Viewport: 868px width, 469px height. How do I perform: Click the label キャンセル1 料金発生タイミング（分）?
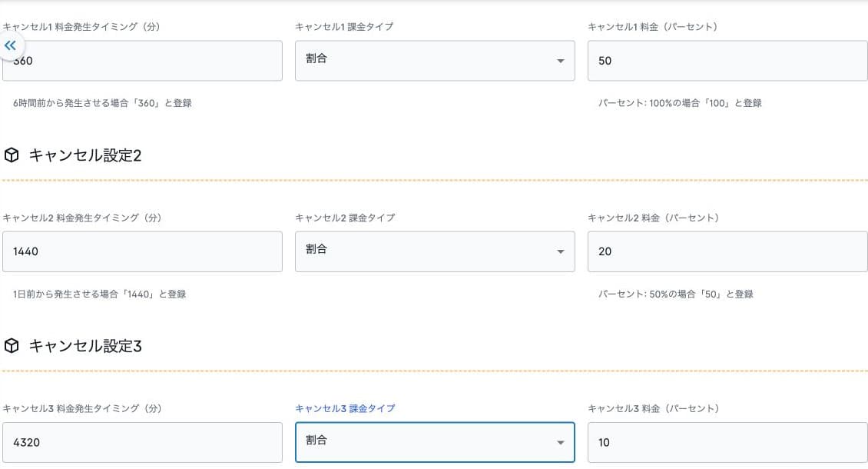point(81,27)
